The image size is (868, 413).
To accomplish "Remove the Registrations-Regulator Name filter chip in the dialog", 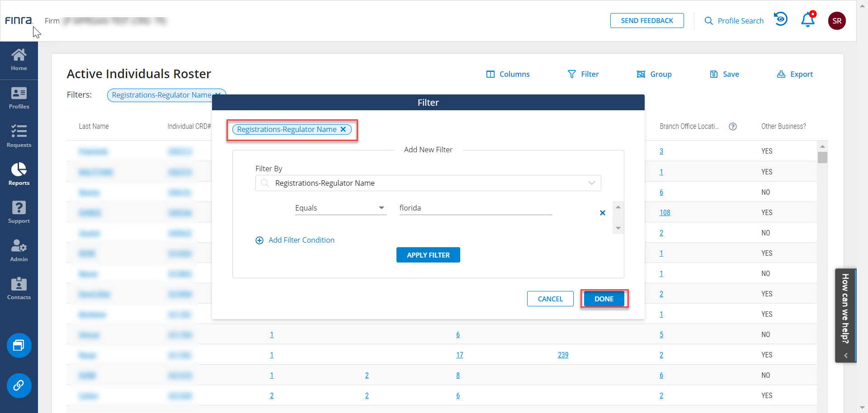I will [x=343, y=129].
